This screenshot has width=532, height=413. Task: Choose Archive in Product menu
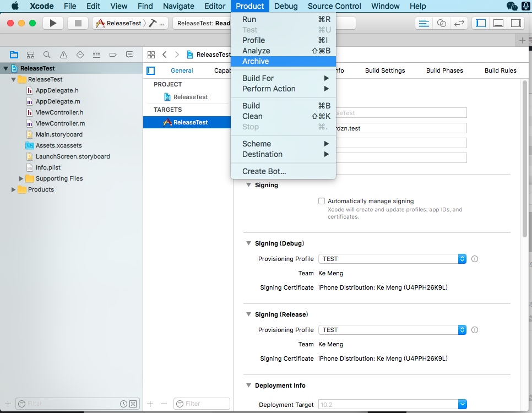coord(283,62)
